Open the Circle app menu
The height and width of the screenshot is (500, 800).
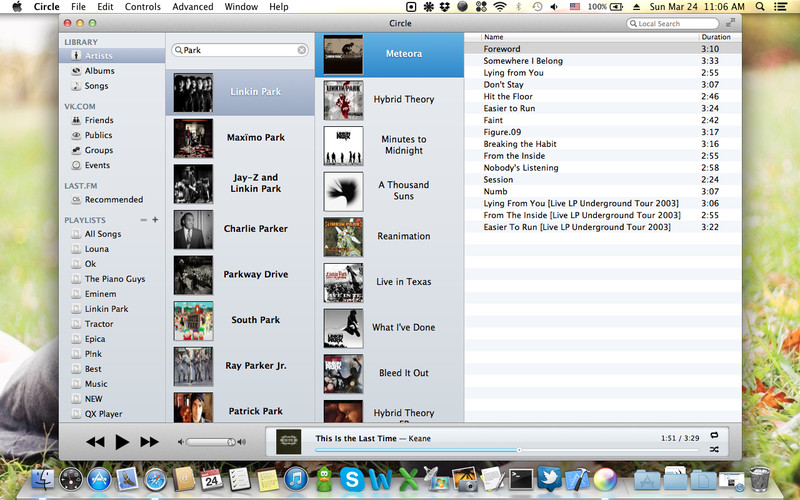click(46, 7)
